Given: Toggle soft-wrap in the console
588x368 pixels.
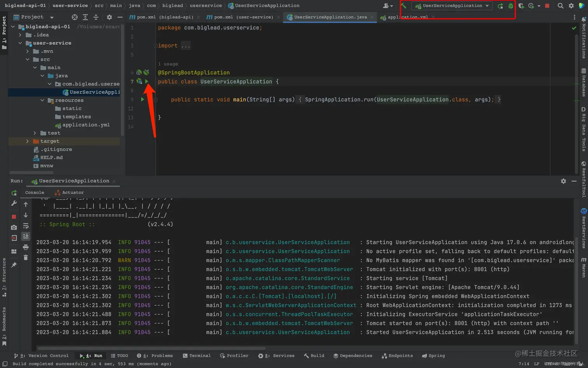Looking at the screenshot, I should tap(26, 226).
